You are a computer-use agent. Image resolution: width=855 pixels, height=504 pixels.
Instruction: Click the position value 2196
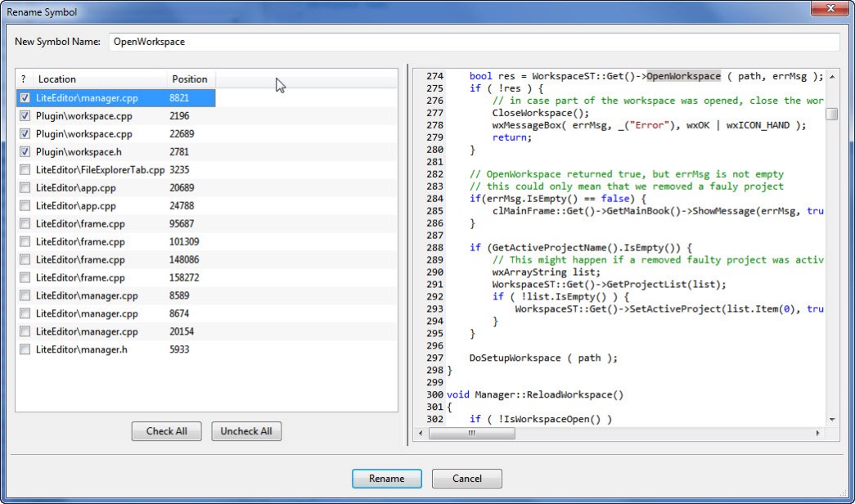click(x=180, y=116)
